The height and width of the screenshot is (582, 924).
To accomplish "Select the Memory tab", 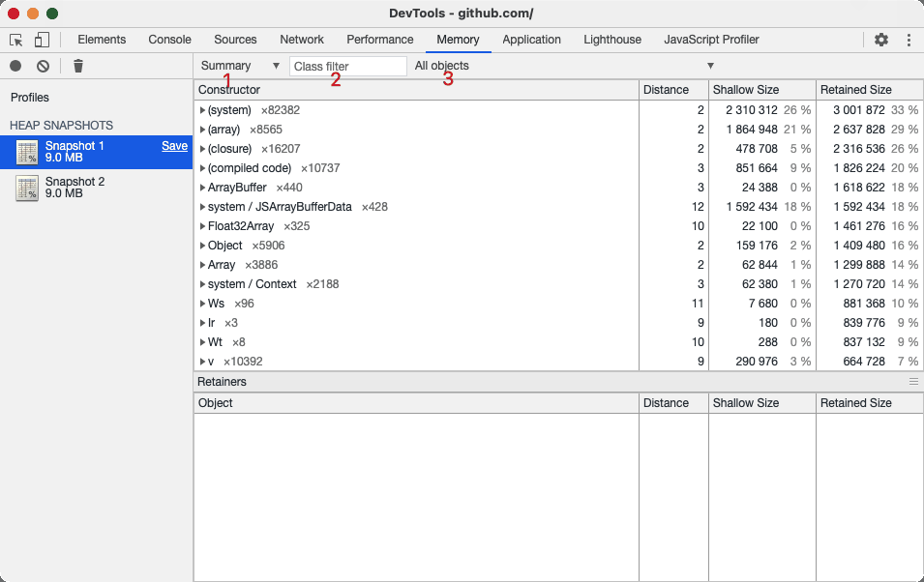I will (x=458, y=40).
